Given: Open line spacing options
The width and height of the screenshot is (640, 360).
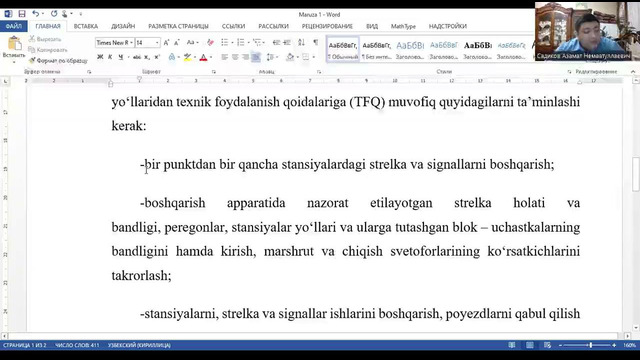Looking at the screenshot, I should 271,57.
